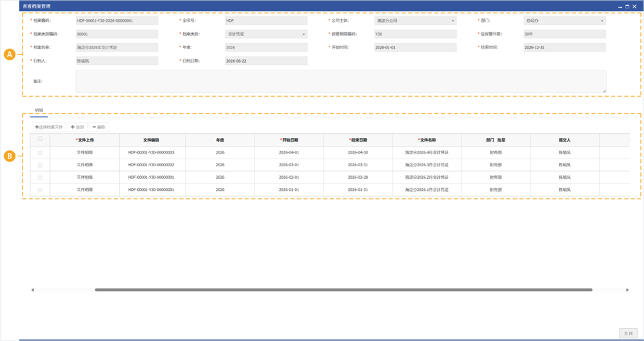644x341 pixels.
Task: Click the horizontal scrollbar thumb
Action: pyautogui.click(x=343, y=290)
